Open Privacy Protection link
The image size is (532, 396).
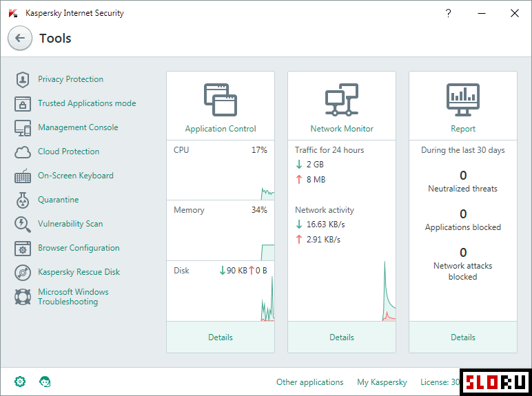point(70,79)
